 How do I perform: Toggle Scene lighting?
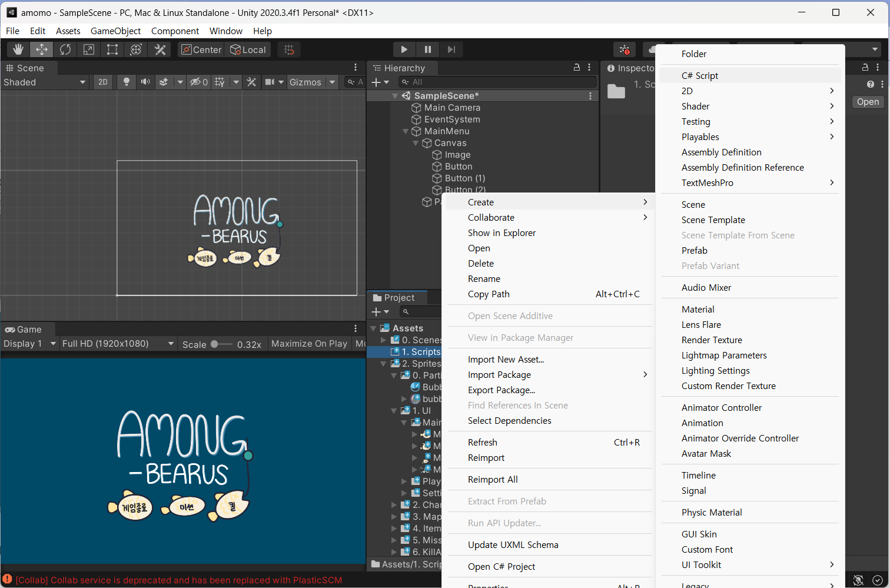(x=126, y=82)
